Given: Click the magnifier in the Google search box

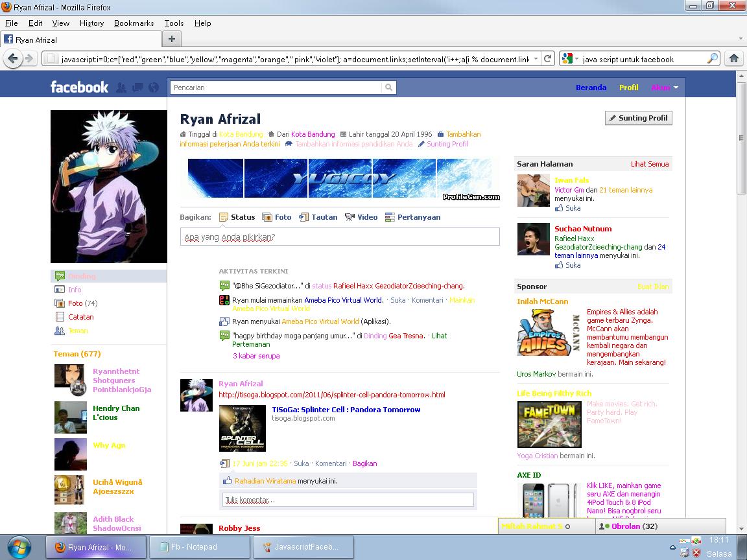Looking at the screenshot, I should pos(712,58).
